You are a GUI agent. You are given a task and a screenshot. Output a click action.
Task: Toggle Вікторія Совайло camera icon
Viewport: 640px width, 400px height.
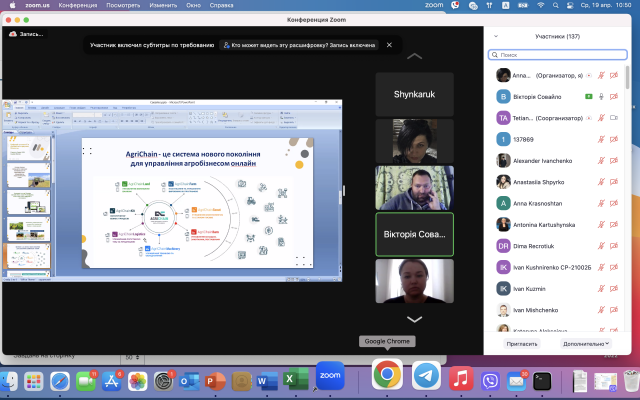click(x=613, y=97)
